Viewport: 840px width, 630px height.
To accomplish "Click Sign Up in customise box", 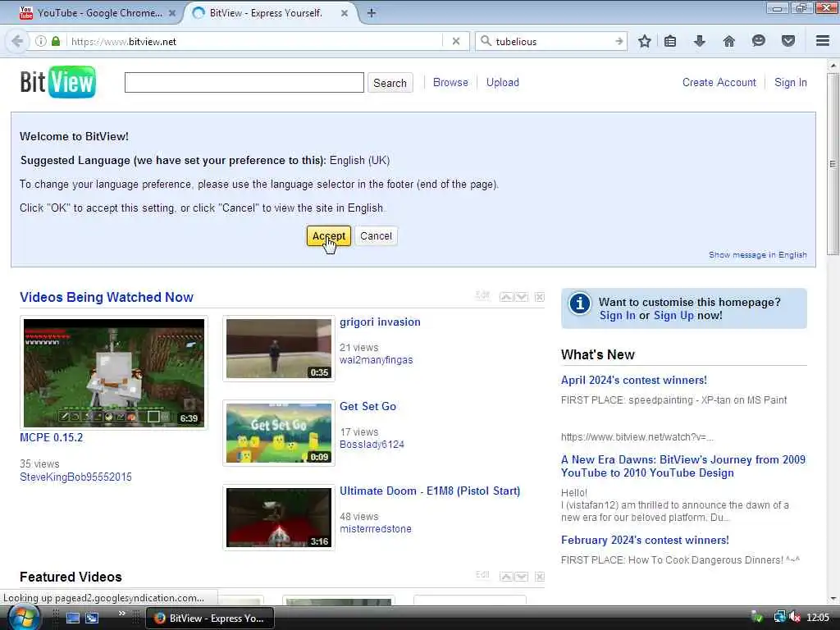I will [673, 316].
